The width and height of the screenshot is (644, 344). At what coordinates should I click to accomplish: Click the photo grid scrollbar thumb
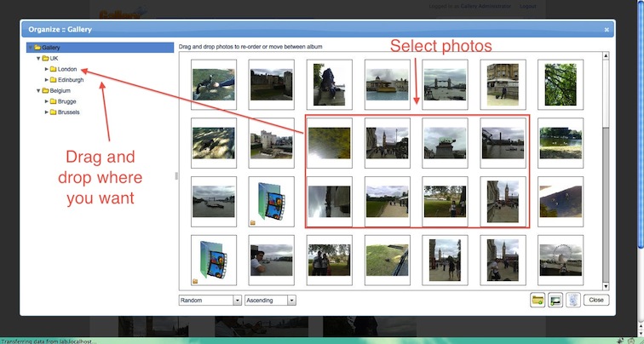(606, 94)
